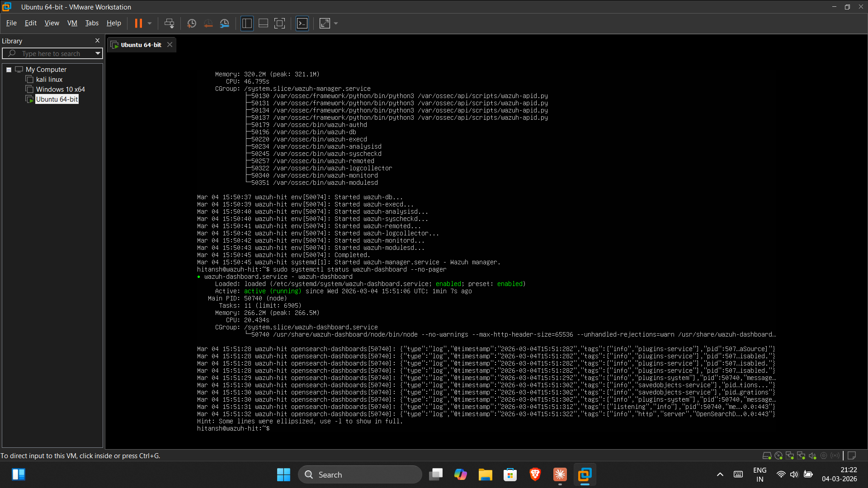Click the VMware Workstation taskbar icon
The image size is (868, 488).
(x=585, y=475)
